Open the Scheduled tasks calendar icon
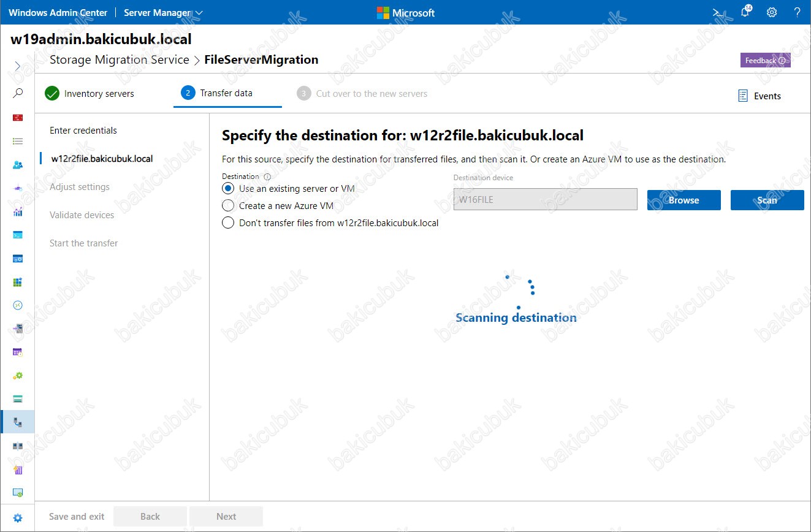This screenshot has height=532, width=811. [18, 352]
